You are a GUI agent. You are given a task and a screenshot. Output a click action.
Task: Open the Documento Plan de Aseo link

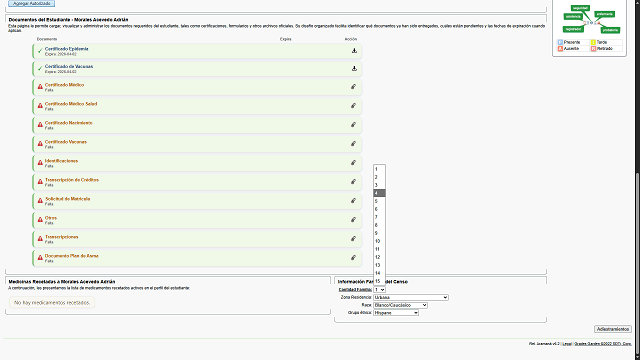71,256
